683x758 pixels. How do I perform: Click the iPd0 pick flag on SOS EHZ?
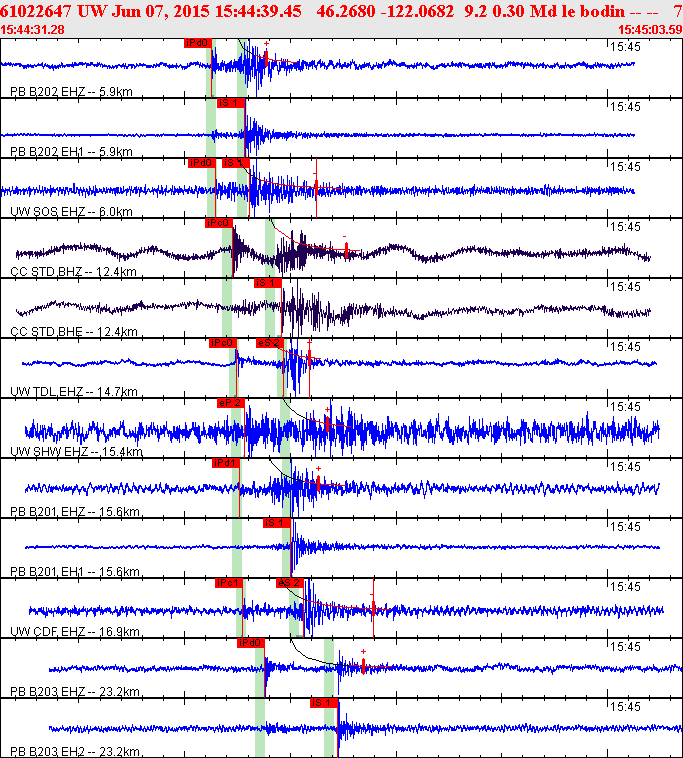pyautogui.click(x=202, y=163)
